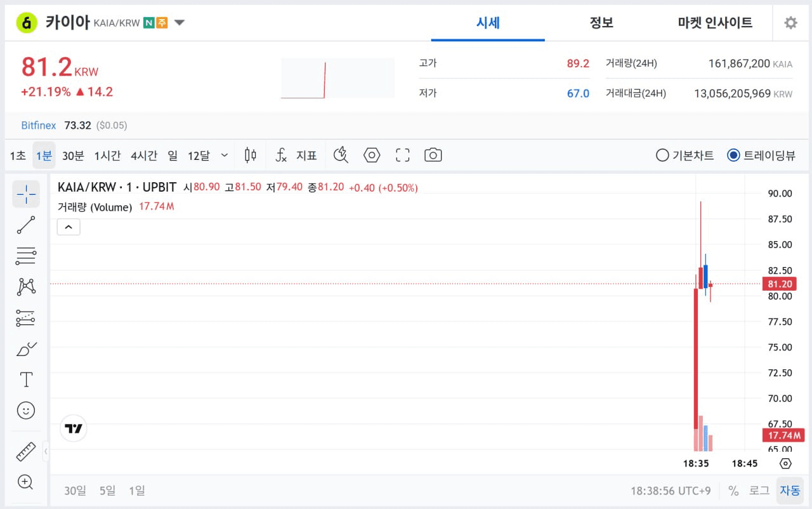Screen dimensions: 812x509
Task: Set the date range to 30일
Action: (75, 491)
